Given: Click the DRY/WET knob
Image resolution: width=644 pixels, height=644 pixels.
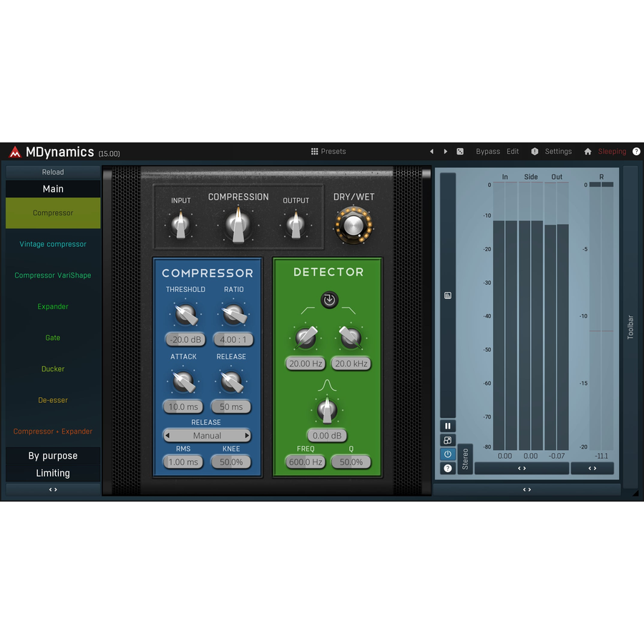Looking at the screenshot, I should [353, 225].
